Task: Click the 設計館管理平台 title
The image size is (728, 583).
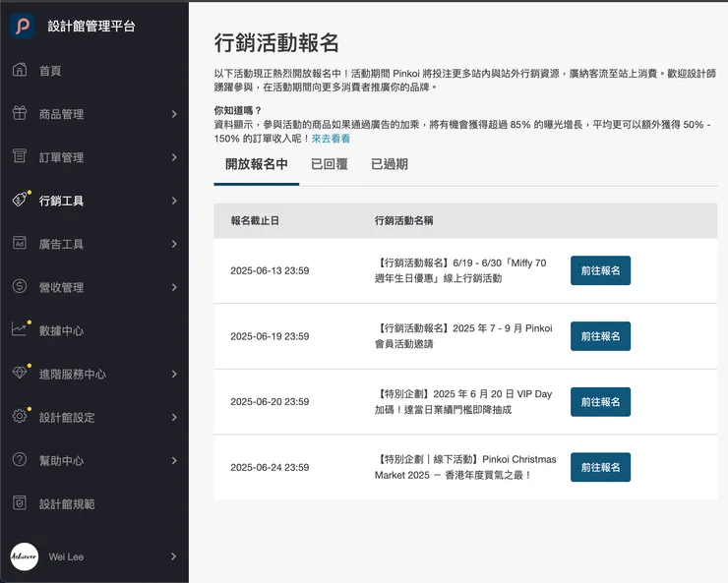Action: point(91,26)
